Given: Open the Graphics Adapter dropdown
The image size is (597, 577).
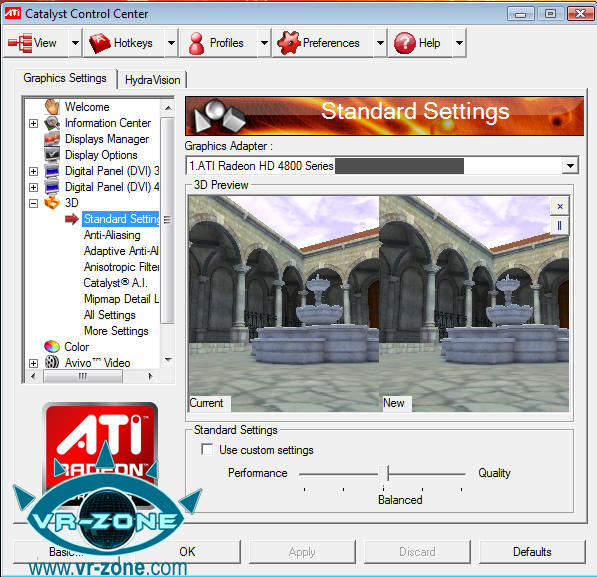Looking at the screenshot, I should (x=570, y=166).
